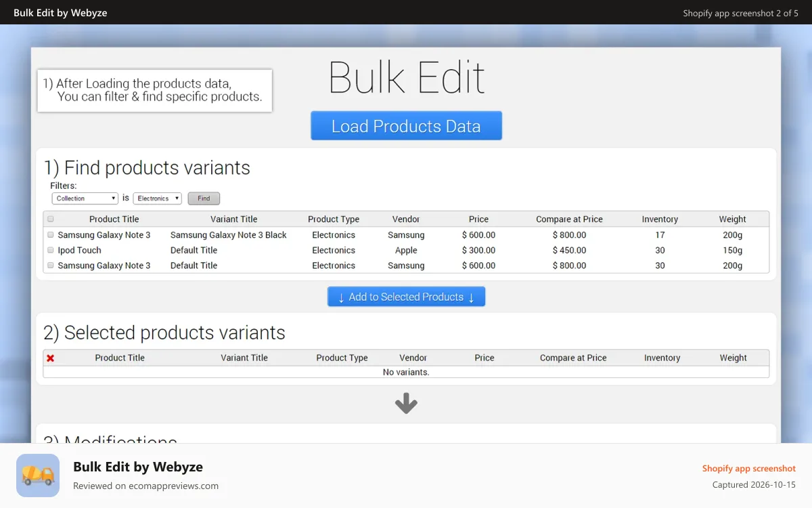The width and height of the screenshot is (812, 508).
Task: Click Add to Selected Products button
Action: click(406, 297)
